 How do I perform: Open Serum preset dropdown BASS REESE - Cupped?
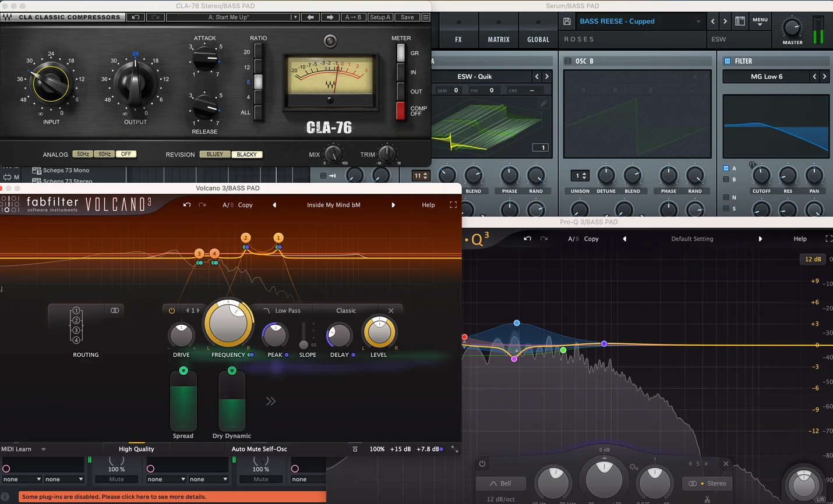click(x=640, y=22)
